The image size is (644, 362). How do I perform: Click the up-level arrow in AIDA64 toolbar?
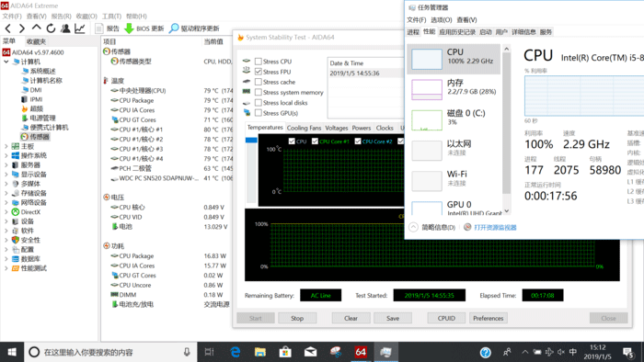36,28
